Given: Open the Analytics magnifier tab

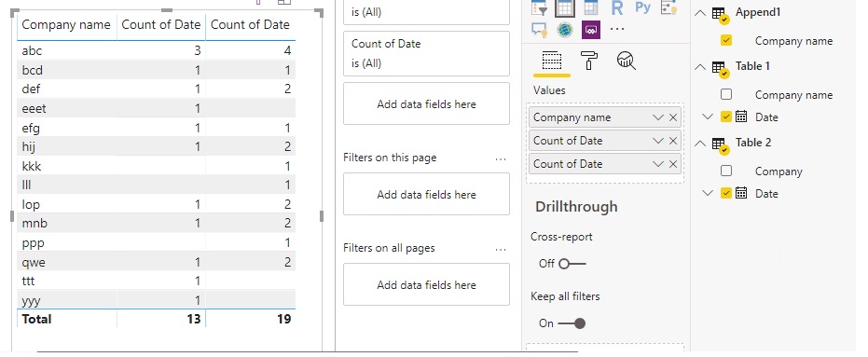Looking at the screenshot, I should pos(627,61).
